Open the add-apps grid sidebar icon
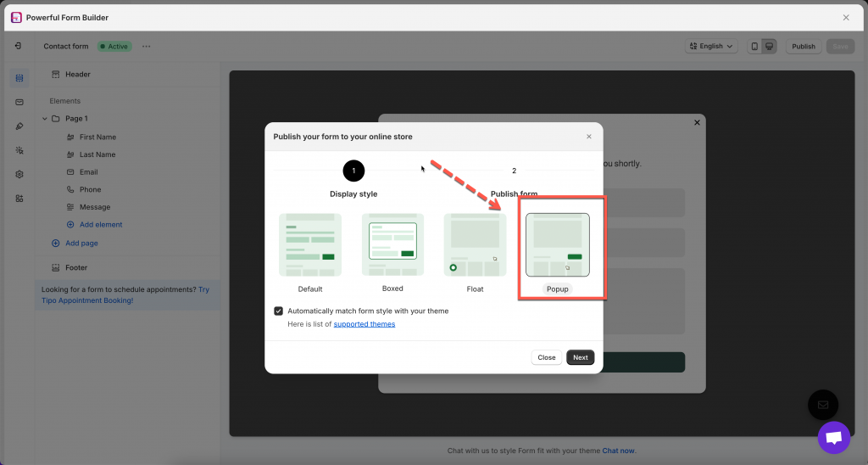The image size is (868, 465). 19,198
